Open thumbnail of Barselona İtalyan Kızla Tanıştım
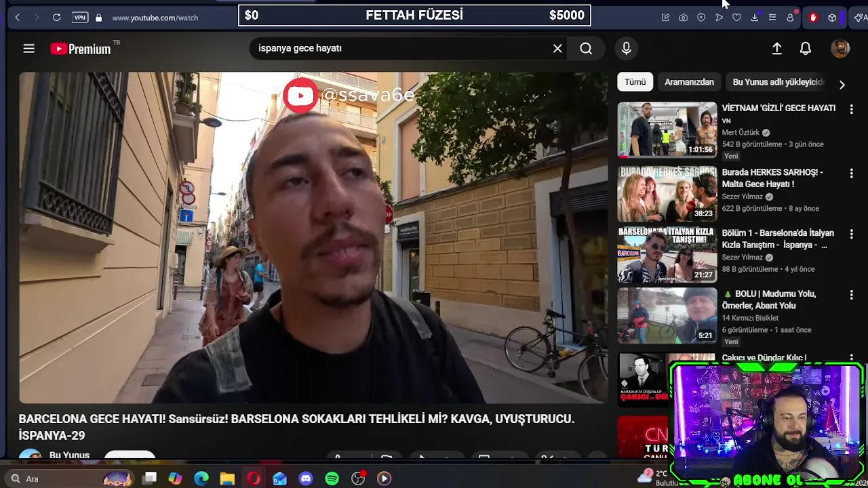Viewport: 868px width, 488px height. pyautogui.click(x=667, y=255)
